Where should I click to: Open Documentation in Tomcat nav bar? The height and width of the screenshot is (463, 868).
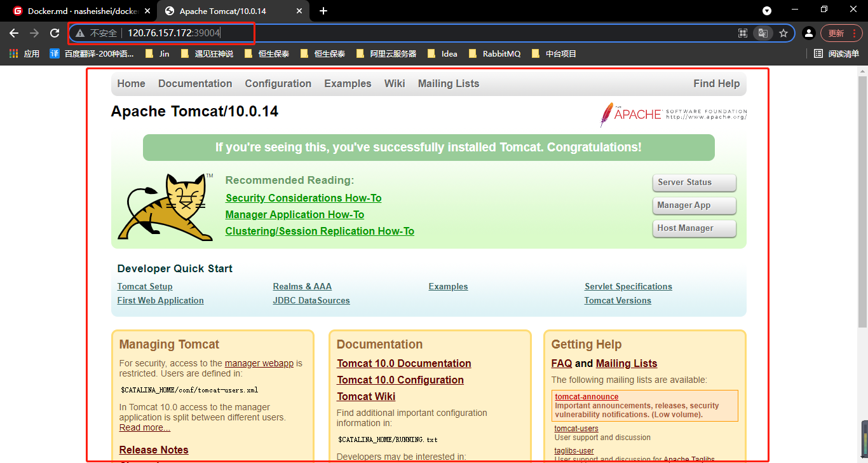195,84
